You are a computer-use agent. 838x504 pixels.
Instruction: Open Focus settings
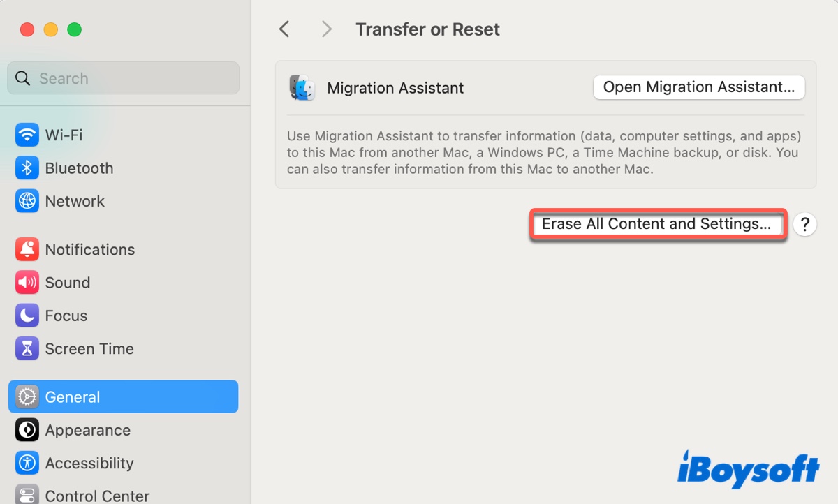123,316
